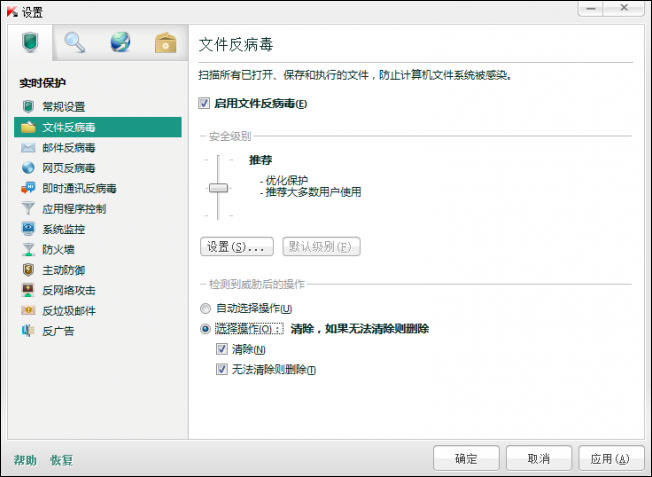Toggle 无法清除则删除 checkbox
This screenshot has height=477, width=652.
pyautogui.click(x=222, y=369)
